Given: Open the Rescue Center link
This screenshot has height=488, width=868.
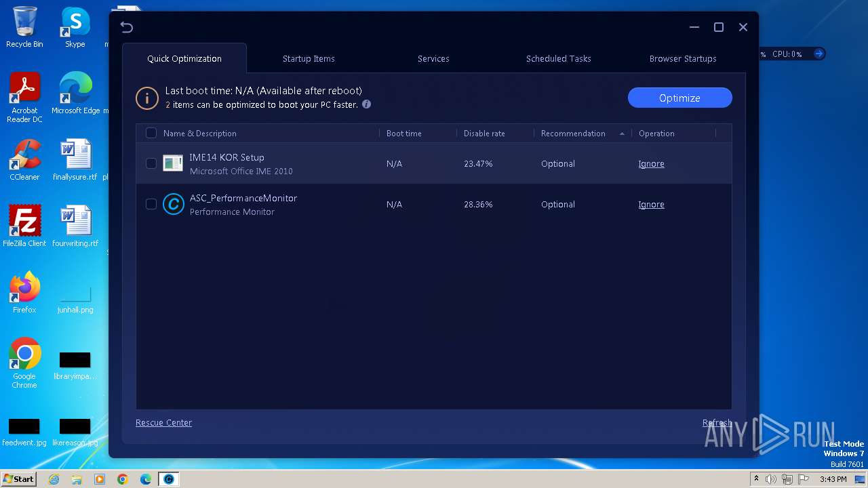Looking at the screenshot, I should point(163,422).
